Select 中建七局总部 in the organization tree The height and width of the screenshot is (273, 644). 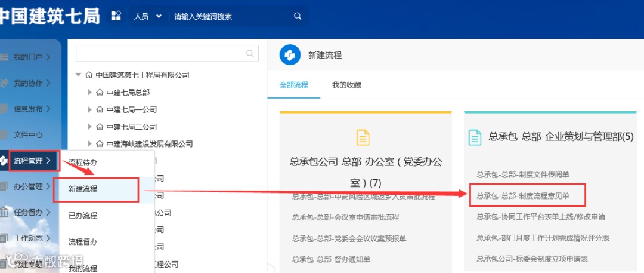(128, 92)
